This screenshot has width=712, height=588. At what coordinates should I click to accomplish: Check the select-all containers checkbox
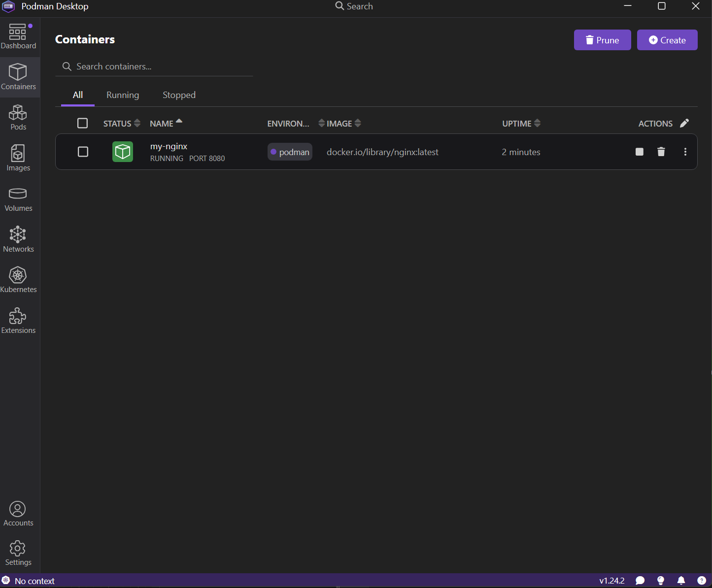click(82, 123)
